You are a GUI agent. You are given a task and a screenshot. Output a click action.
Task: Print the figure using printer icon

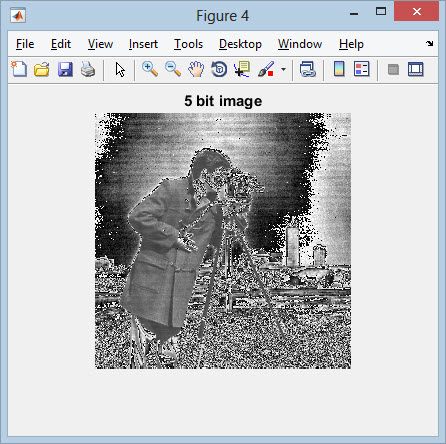88,69
